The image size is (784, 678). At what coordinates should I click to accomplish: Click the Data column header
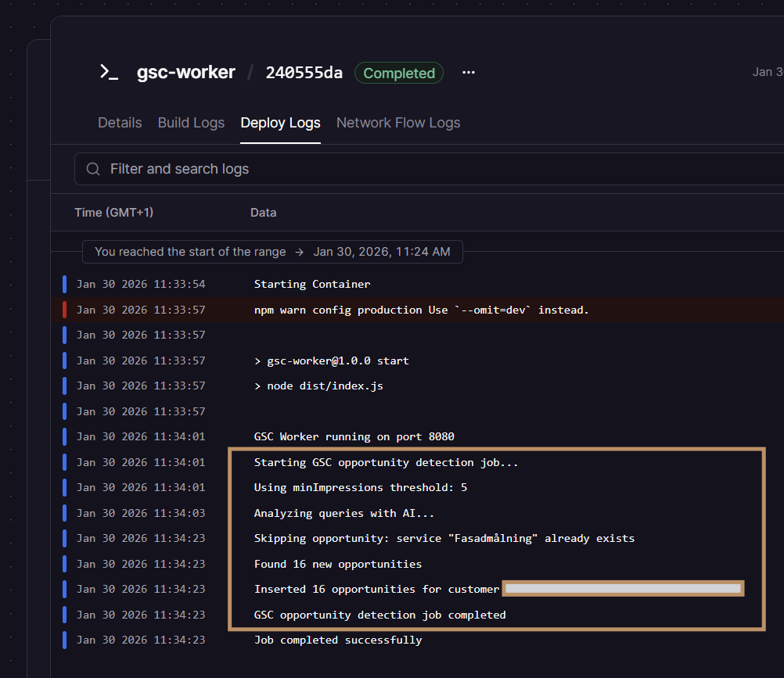point(263,213)
